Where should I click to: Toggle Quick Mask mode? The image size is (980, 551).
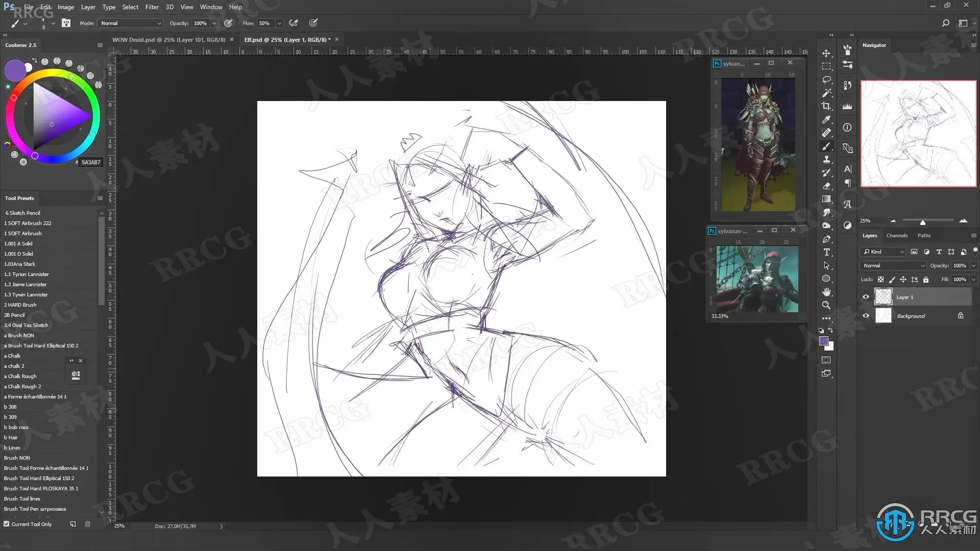826,360
